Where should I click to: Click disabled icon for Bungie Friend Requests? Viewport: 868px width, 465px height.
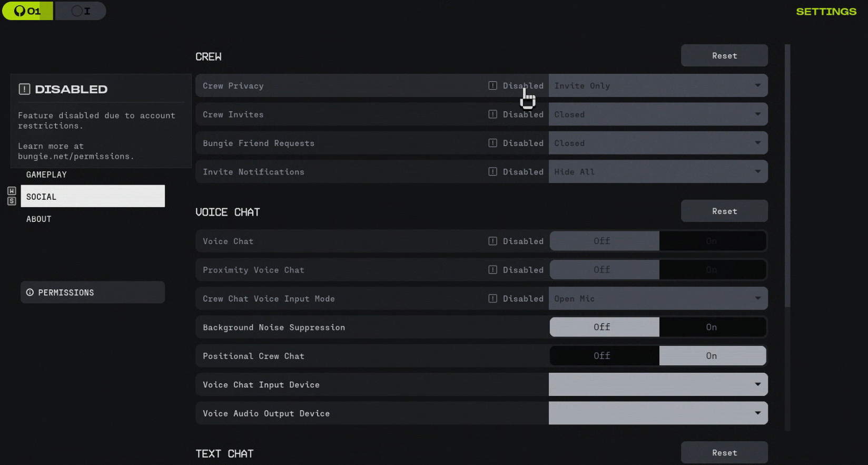pos(492,143)
